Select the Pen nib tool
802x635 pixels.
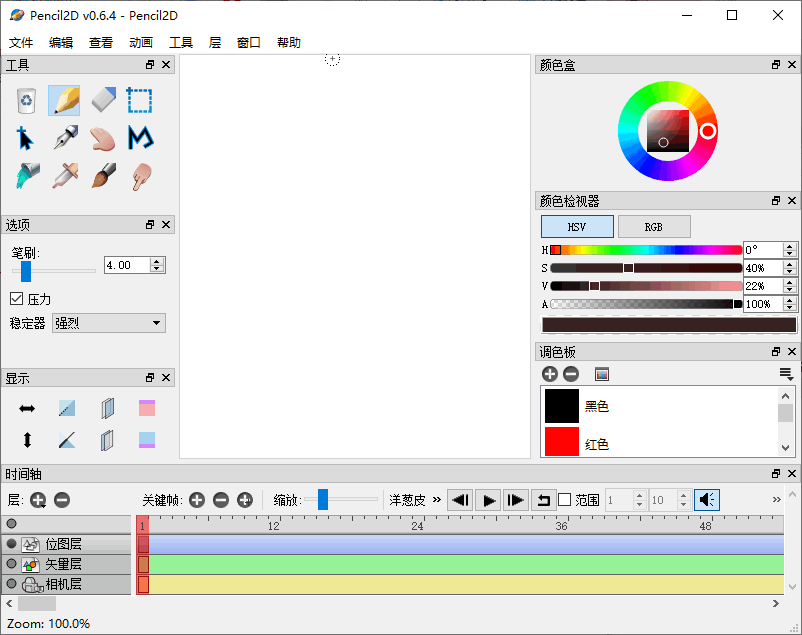tap(65, 138)
